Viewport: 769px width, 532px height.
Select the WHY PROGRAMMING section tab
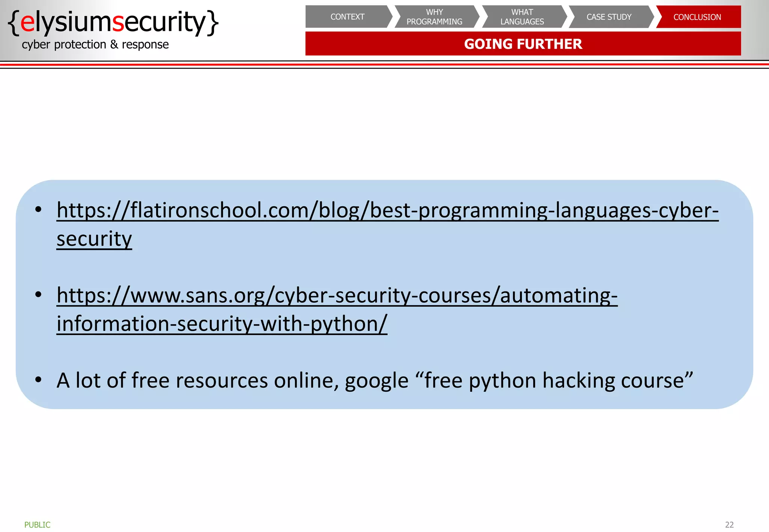(x=434, y=17)
